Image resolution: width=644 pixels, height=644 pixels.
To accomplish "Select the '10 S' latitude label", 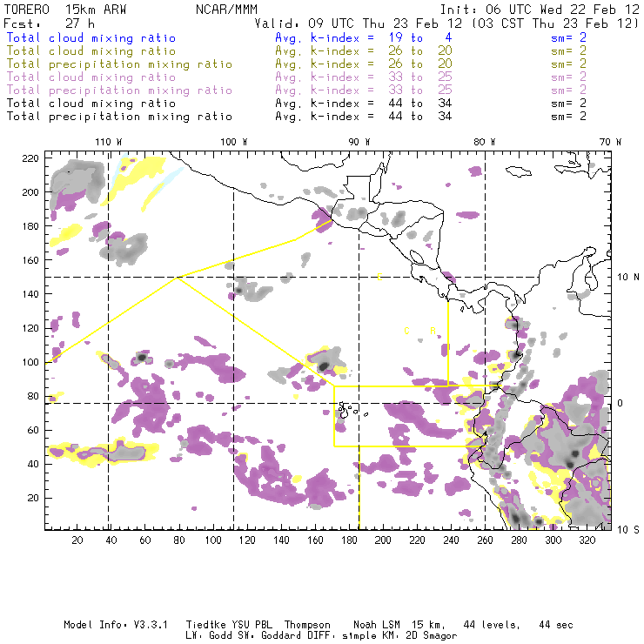I will (628, 530).
